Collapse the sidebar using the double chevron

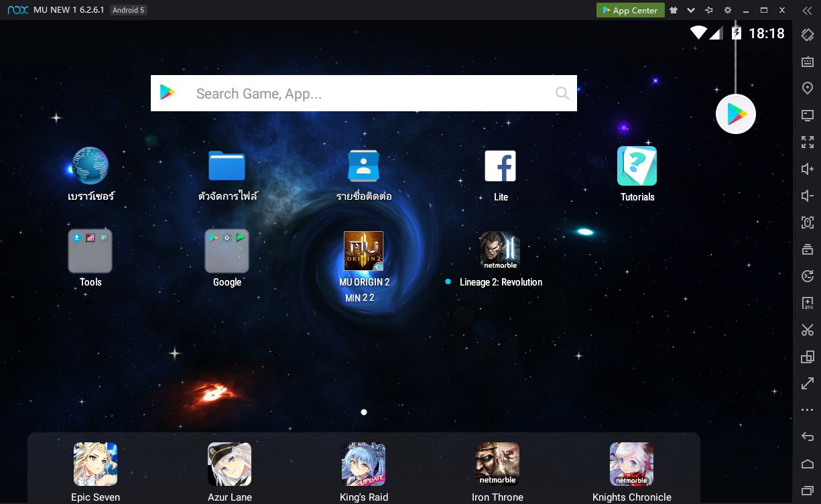[807, 11]
